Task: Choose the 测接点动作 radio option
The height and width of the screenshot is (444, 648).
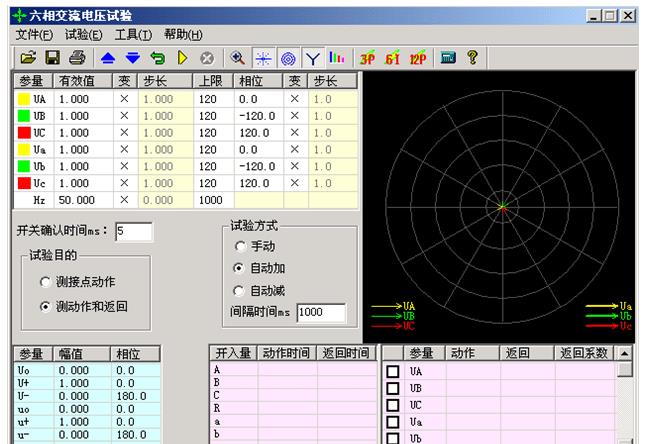Action: pos(46,283)
